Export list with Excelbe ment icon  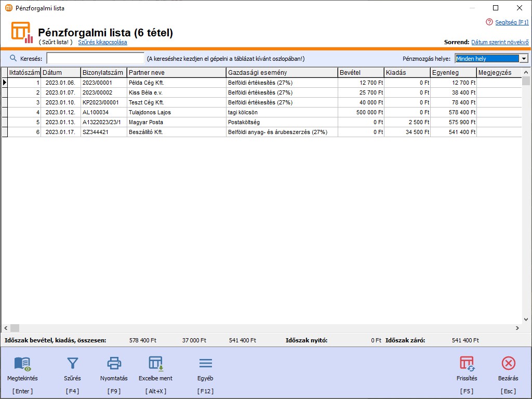point(155,363)
